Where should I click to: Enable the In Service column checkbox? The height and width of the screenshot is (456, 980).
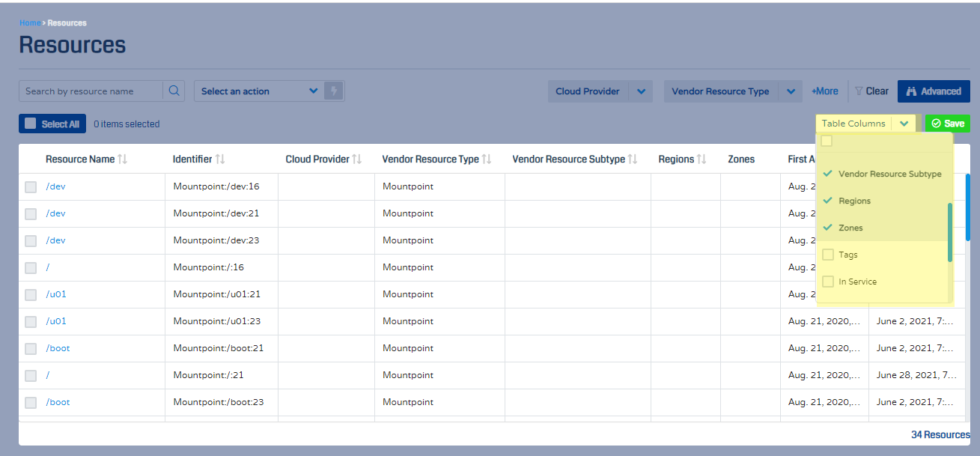(828, 282)
